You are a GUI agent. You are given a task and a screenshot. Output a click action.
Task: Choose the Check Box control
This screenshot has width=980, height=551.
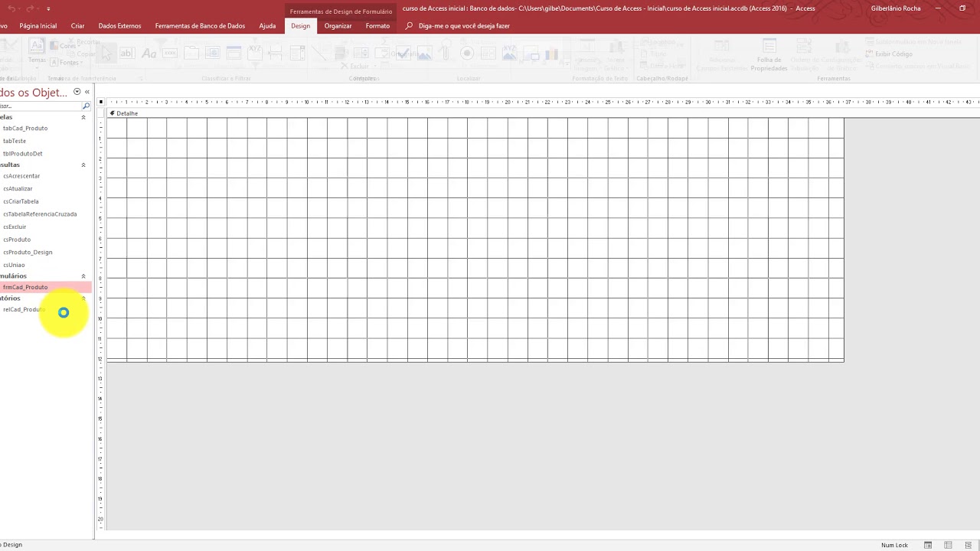[403, 54]
